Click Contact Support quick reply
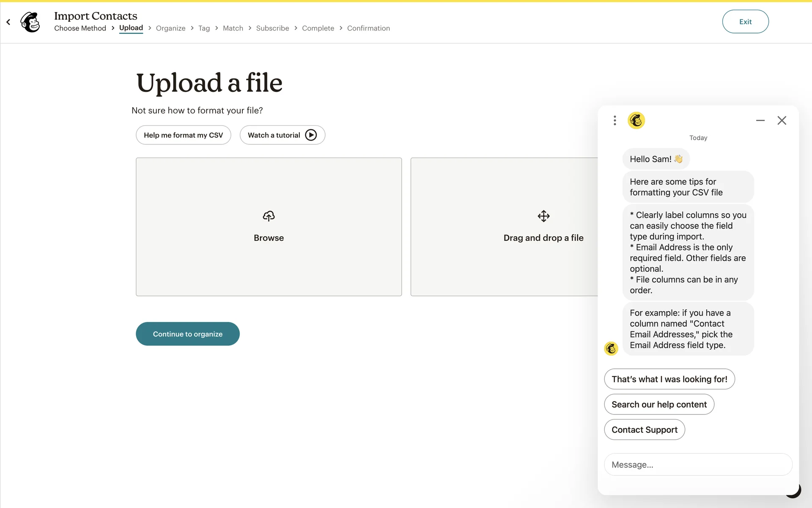The image size is (812, 508). click(644, 430)
